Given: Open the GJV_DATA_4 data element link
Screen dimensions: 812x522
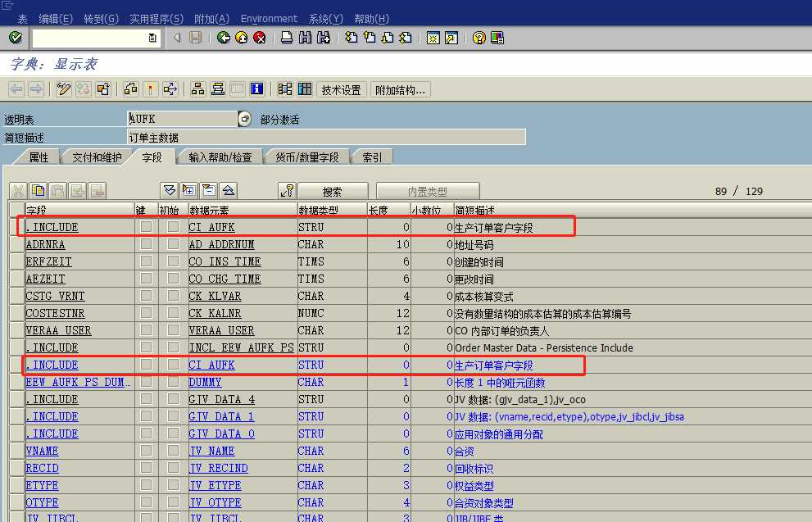Looking at the screenshot, I should [222, 399].
